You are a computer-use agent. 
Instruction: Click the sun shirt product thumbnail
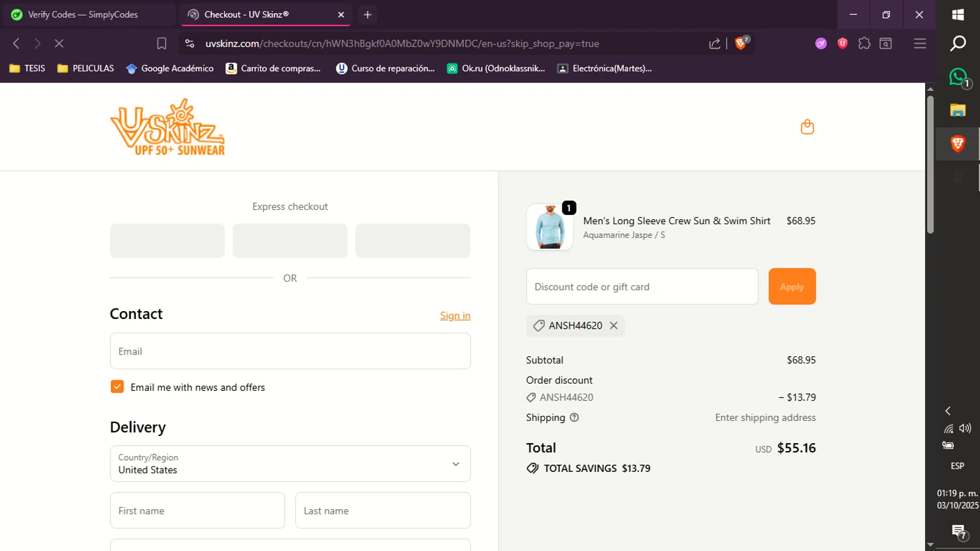[549, 227]
